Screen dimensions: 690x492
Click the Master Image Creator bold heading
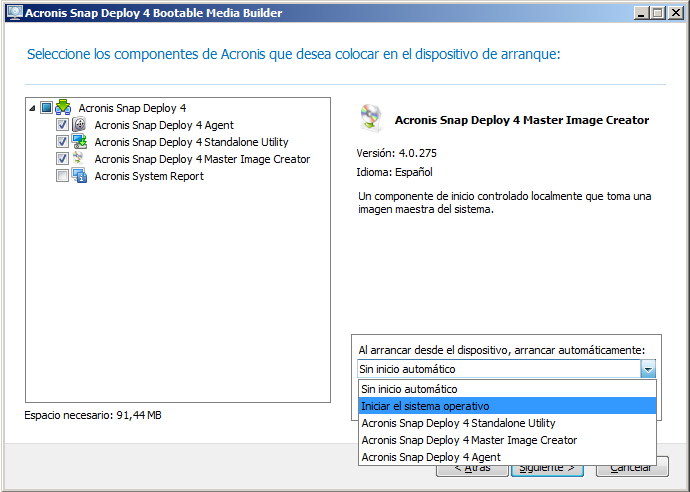522,120
